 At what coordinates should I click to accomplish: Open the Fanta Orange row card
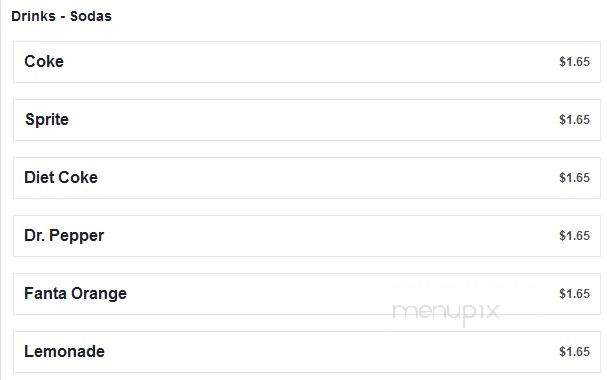click(307, 294)
